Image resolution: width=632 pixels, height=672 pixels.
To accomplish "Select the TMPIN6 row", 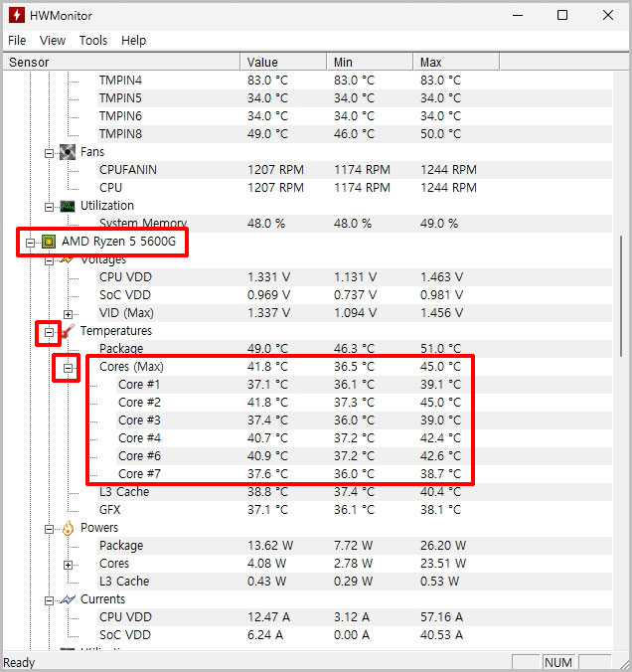I will 355,116.
